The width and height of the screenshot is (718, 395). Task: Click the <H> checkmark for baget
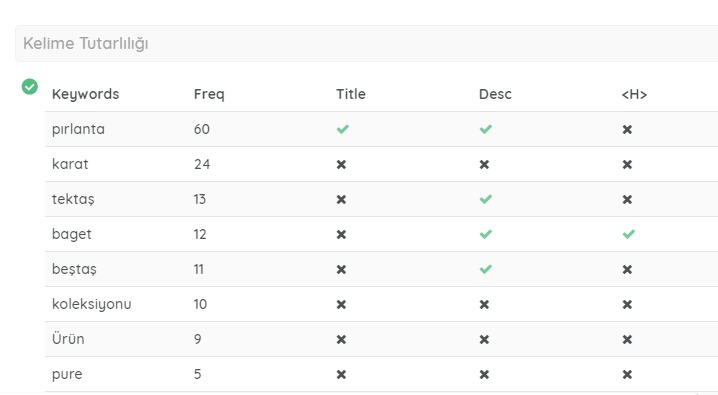click(629, 234)
